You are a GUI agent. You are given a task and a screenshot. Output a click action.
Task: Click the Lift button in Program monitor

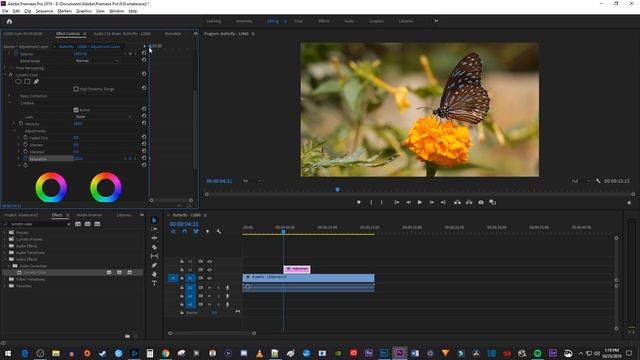click(x=457, y=202)
